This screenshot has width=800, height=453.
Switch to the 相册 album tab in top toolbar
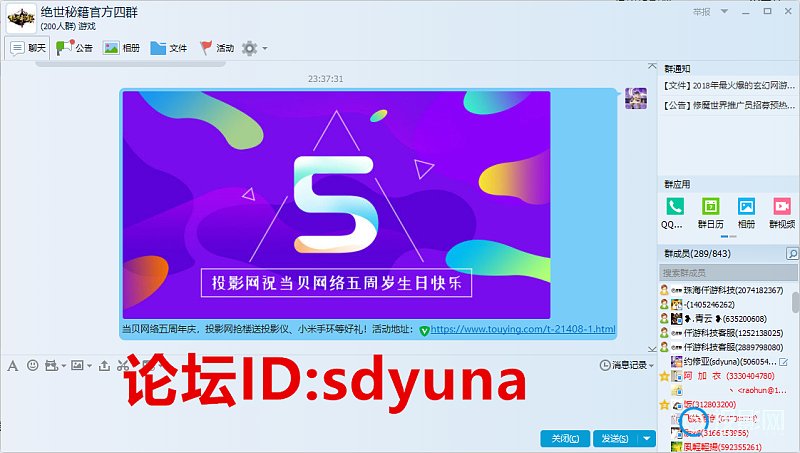[121, 48]
